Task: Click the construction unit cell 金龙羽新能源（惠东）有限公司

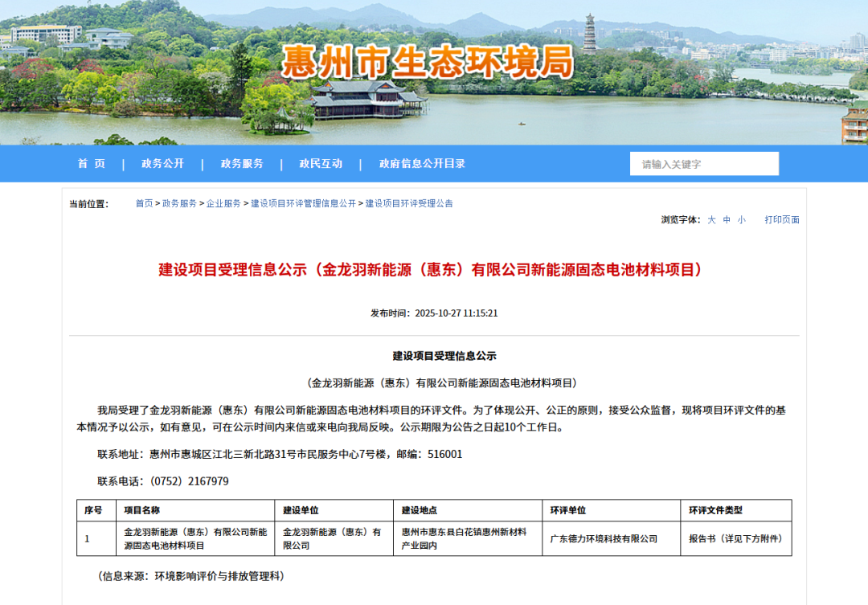Action: point(334,538)
